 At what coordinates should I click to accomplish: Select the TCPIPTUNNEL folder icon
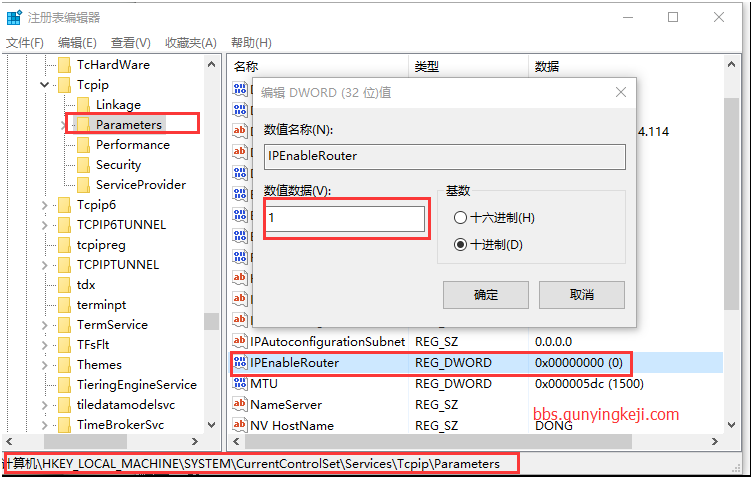tap(64, 265)
